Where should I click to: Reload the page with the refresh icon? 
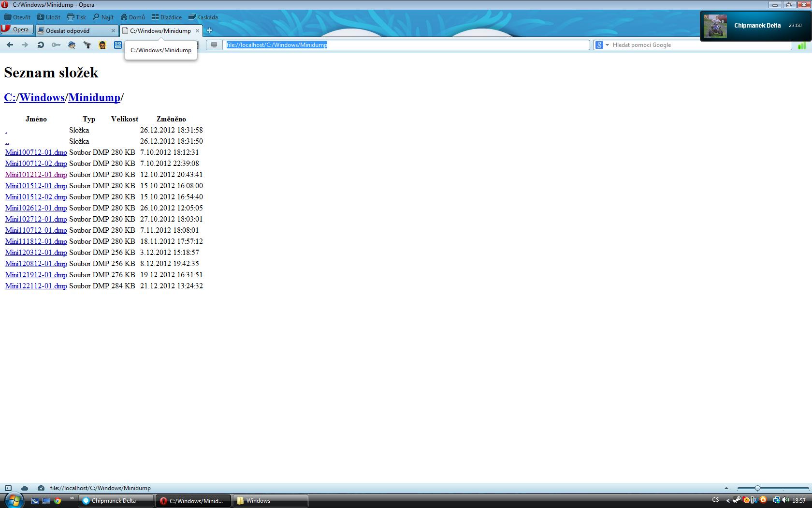click(41, 45)
